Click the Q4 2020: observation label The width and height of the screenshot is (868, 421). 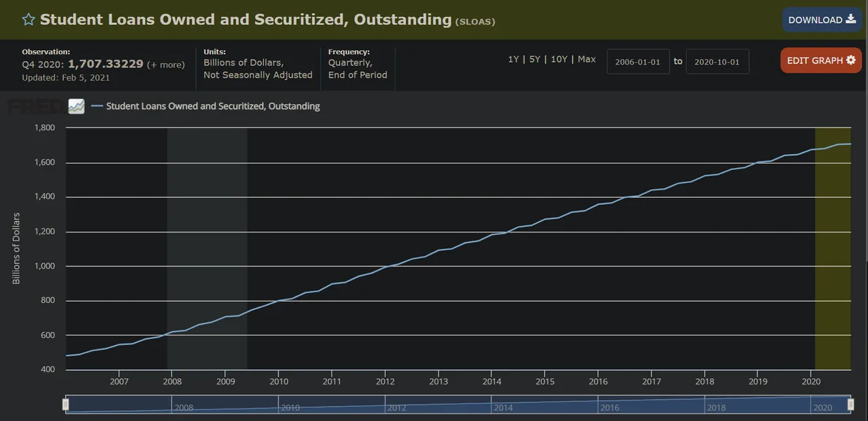(43, 65)
